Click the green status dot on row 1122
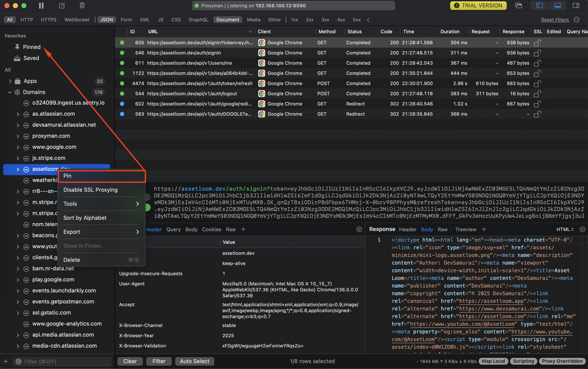The height and width of the screenshot is (369, 588). [x=122, y=73]
